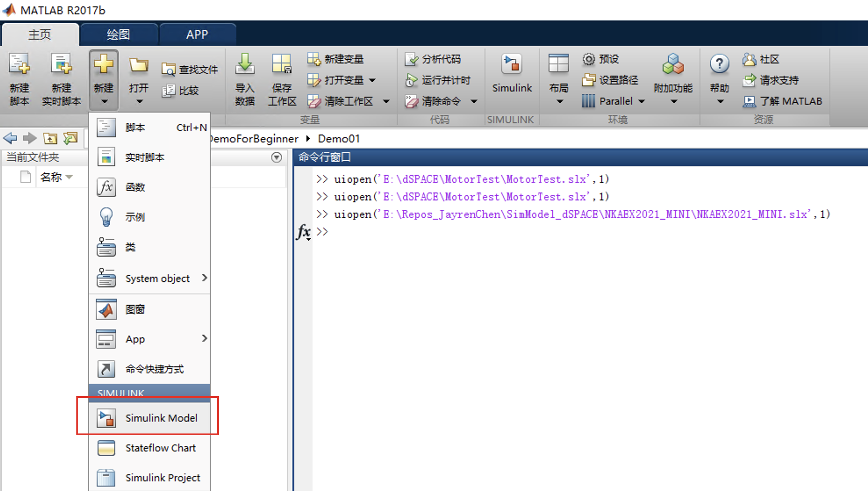
Task: Open 社区 (Community) link
Action: 761,59
